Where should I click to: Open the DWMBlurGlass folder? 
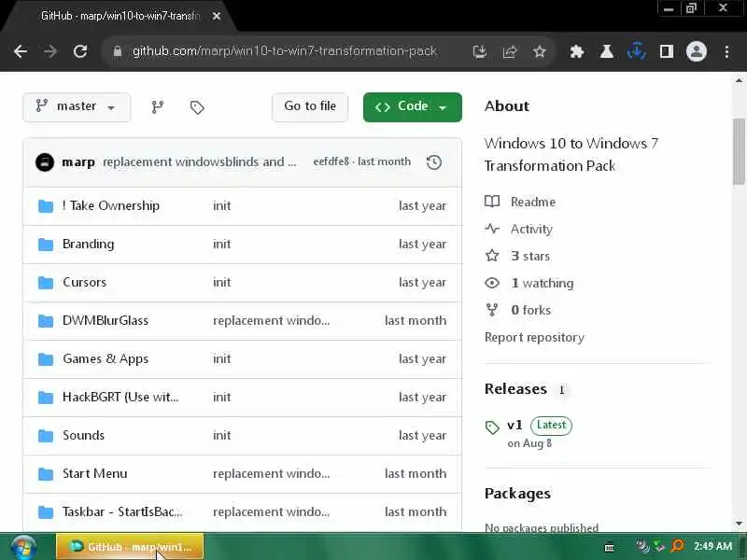click(x=106, y=320)
